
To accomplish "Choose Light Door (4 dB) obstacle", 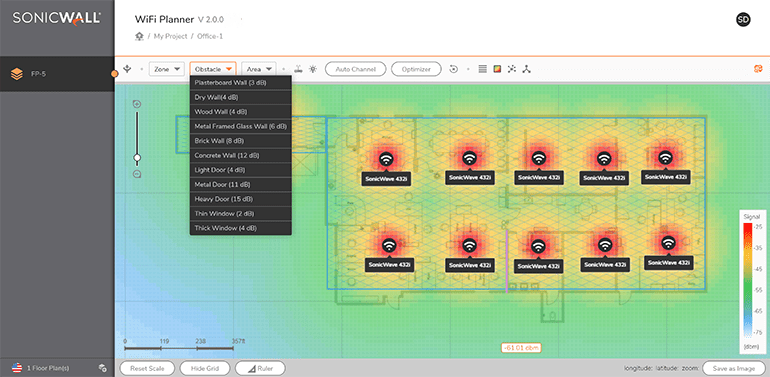I will [241, 170].
